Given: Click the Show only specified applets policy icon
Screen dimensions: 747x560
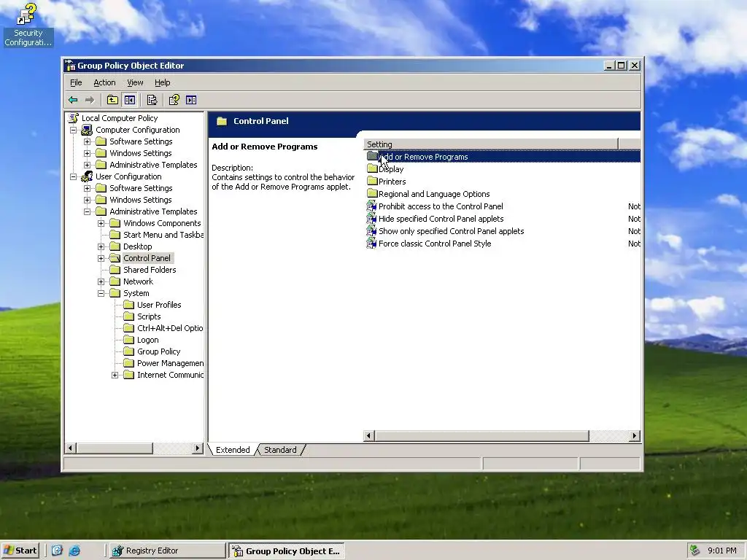Looking at the screenshot, I should tap(371, 231).
